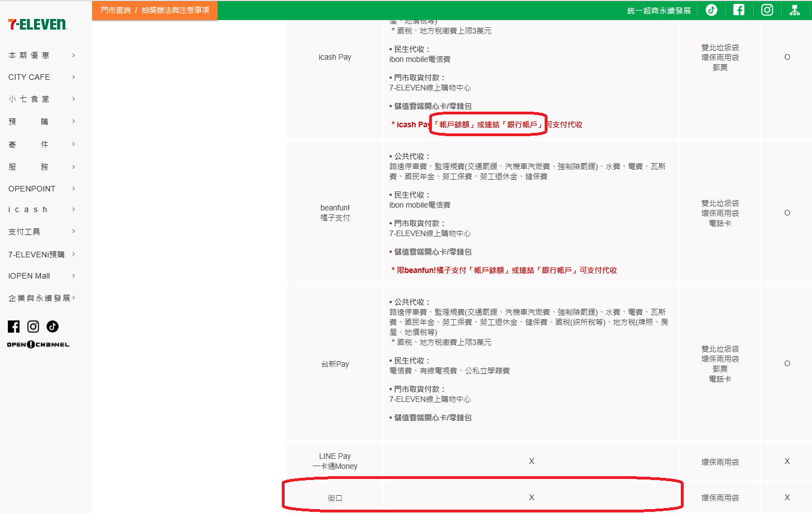812x513 pixels.
Task: Open 小七食堂 in sidebar
Action: coord(29,99)
